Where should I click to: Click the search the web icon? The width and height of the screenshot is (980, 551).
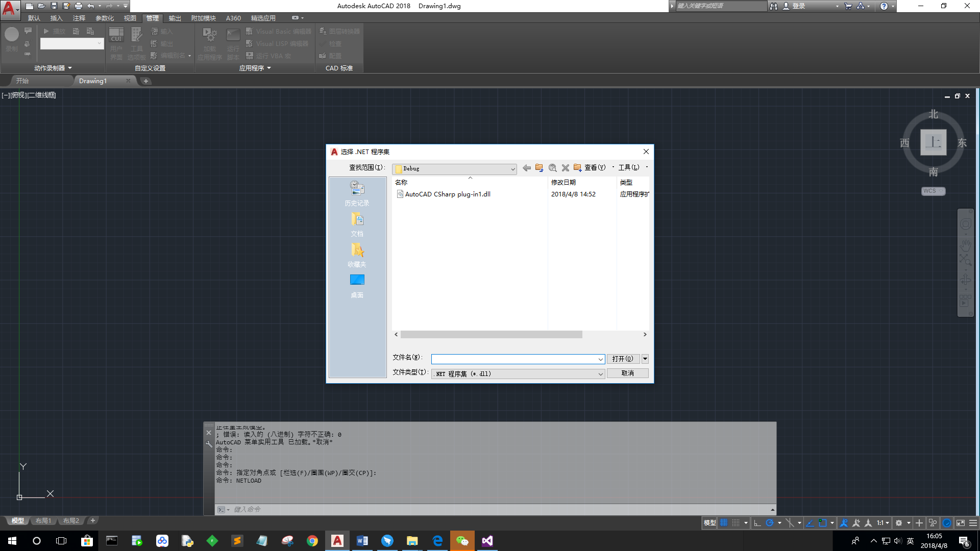pos(552,168)
